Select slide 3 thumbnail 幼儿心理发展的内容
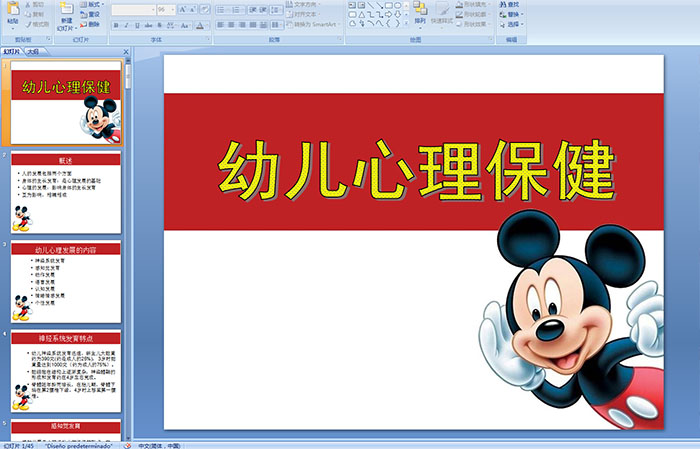The image size is (700, 449). tap(66, 282)
